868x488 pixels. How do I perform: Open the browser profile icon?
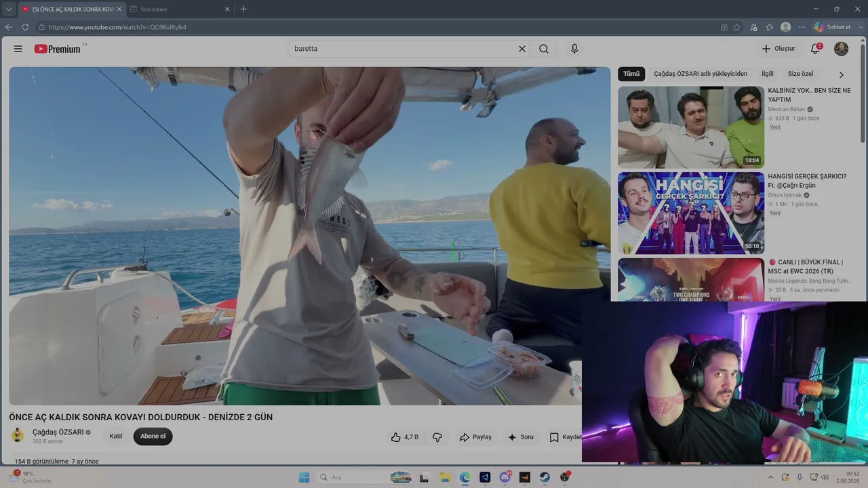[x=785, y=27]
